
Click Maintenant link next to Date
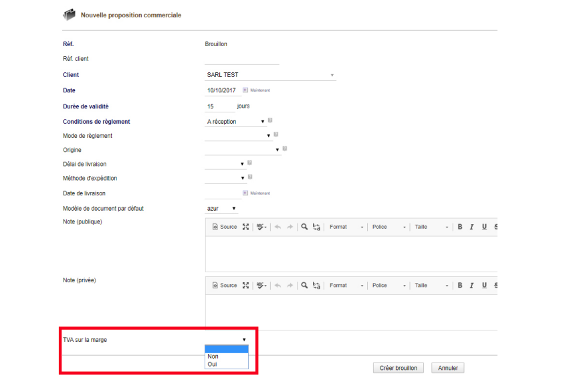[x=260, y=90]
